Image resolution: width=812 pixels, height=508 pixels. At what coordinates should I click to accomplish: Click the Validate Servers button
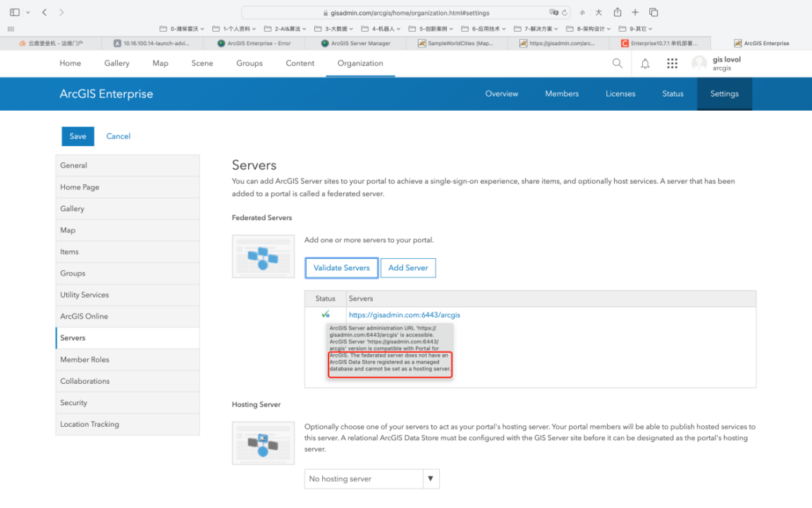pyautogui.click(x=341, y=268)
